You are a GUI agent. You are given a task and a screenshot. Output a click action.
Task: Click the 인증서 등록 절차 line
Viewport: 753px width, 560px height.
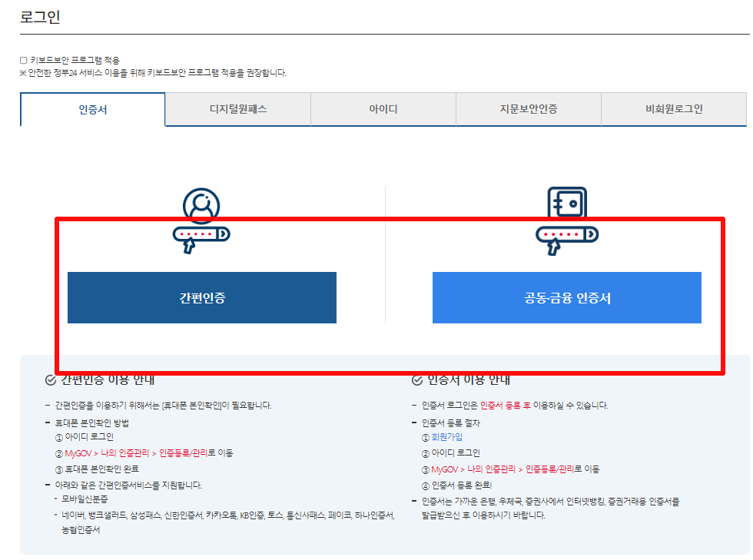451,423
